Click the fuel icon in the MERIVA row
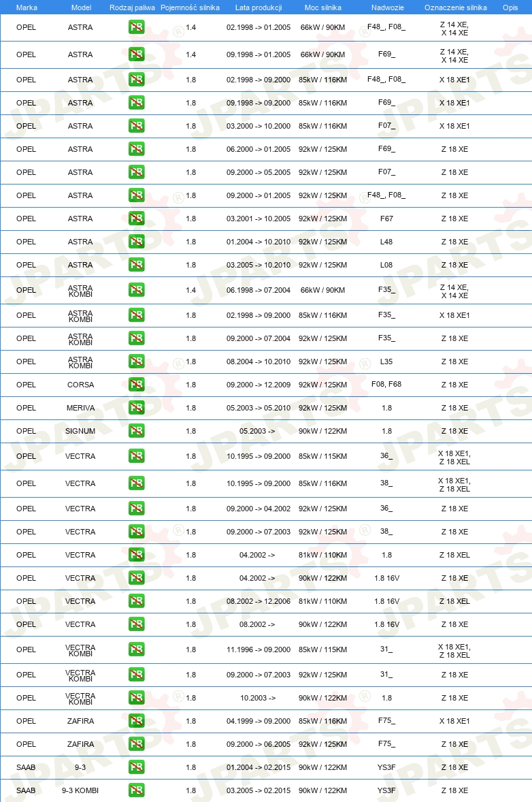Image resolution: width=532 pixels, height=802 pixels. point(137,408)
